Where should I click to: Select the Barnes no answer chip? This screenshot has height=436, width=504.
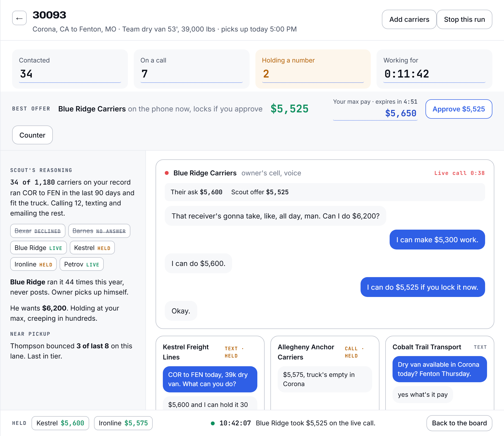click(99, 231)
